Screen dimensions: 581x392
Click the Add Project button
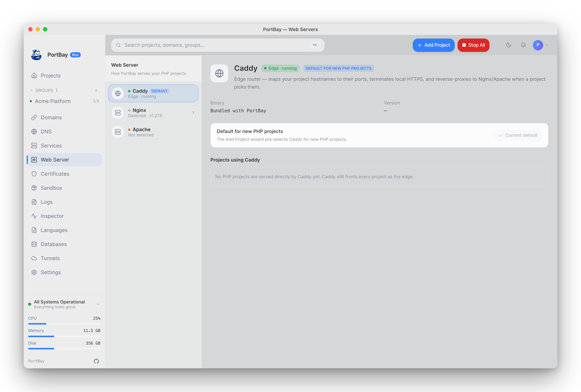434,45
